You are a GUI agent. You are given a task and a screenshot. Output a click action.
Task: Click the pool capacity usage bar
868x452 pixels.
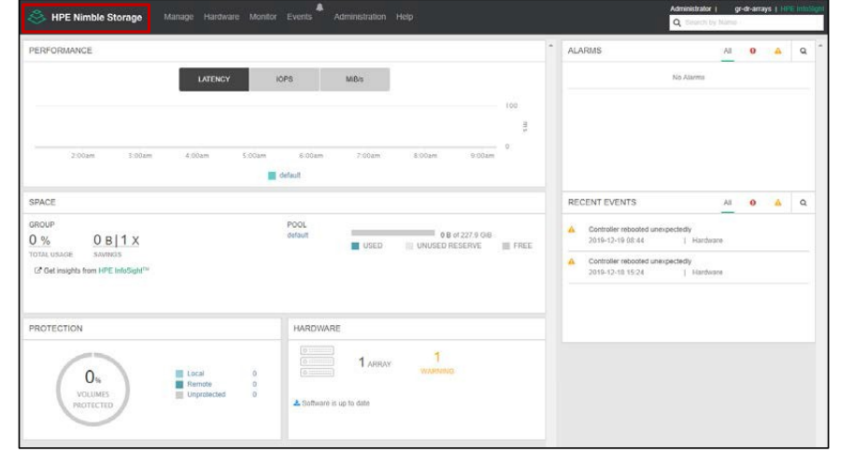pos(393,233)
